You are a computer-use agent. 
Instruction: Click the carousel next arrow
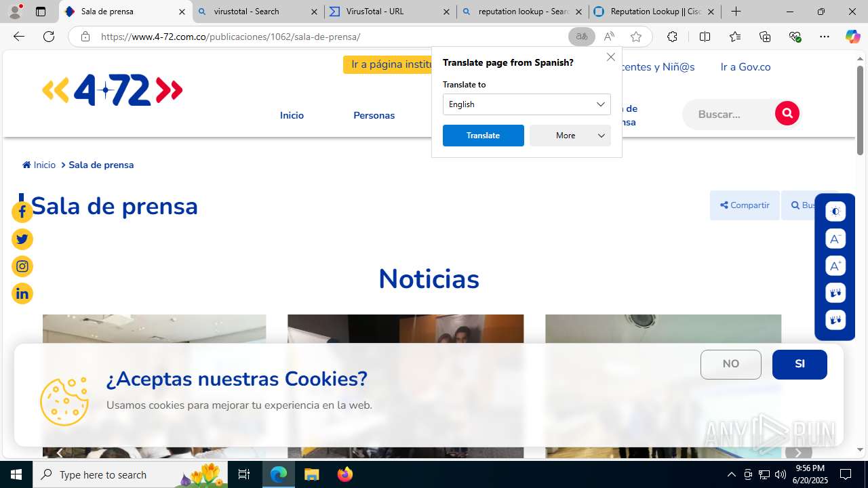[x=798, y=452]
